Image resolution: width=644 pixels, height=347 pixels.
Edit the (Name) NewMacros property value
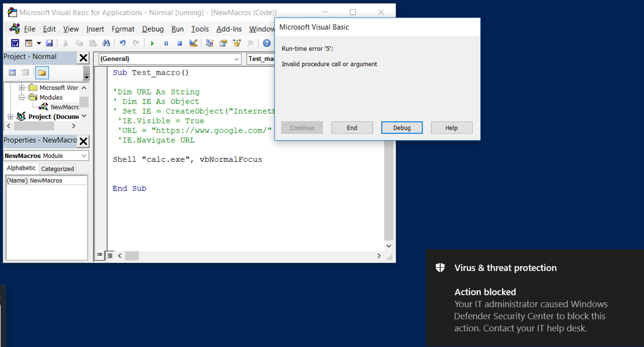(58, 180)
